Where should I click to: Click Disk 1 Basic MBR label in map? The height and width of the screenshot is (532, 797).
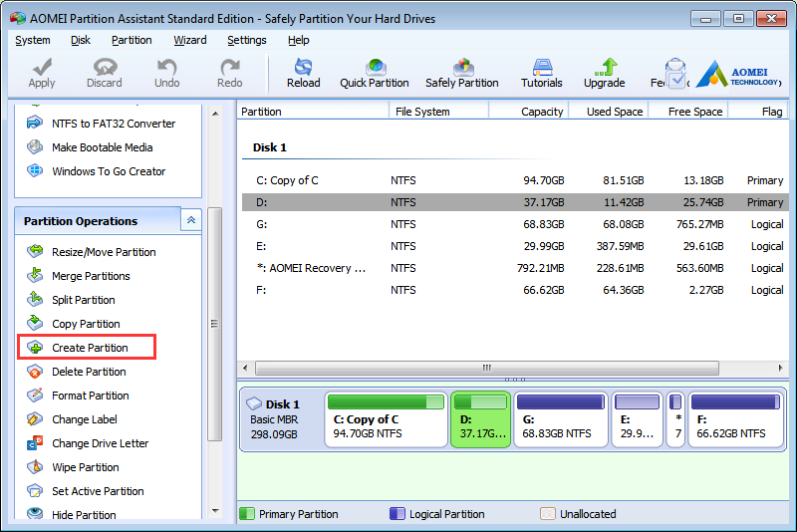click(275, 419)
